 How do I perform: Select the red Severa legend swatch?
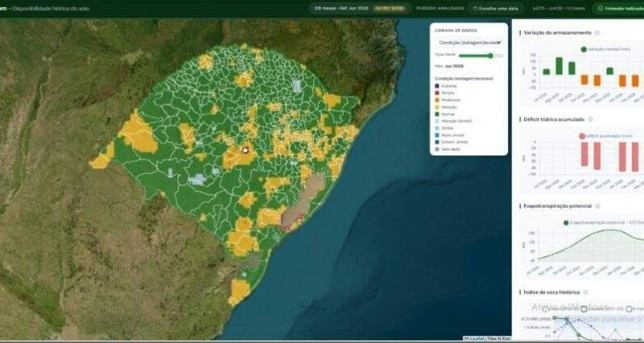point(437,93)
